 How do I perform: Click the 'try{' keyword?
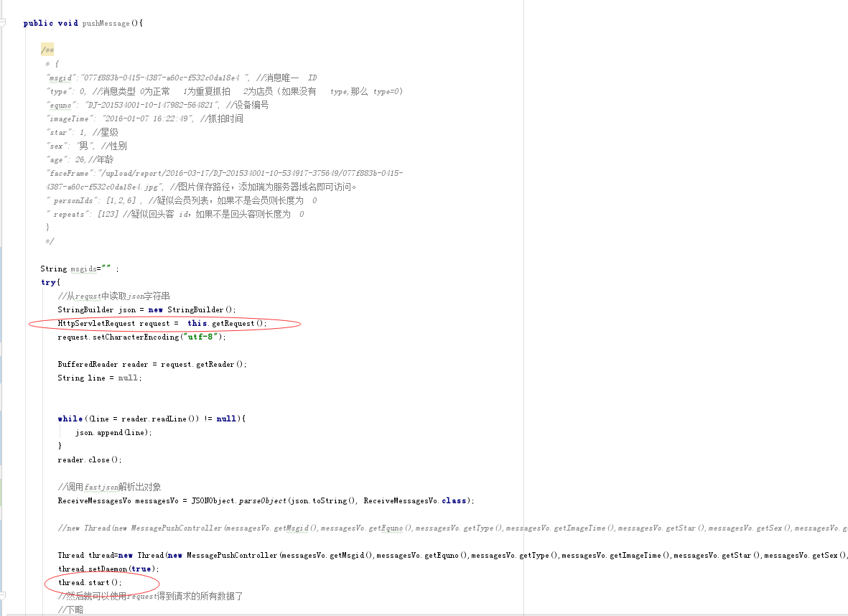point(50,282)
